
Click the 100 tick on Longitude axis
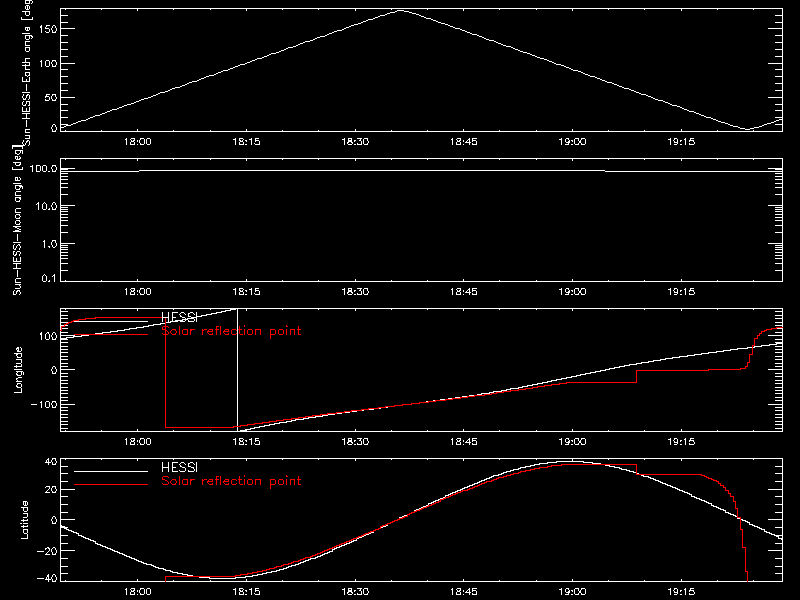coord(48,336)
